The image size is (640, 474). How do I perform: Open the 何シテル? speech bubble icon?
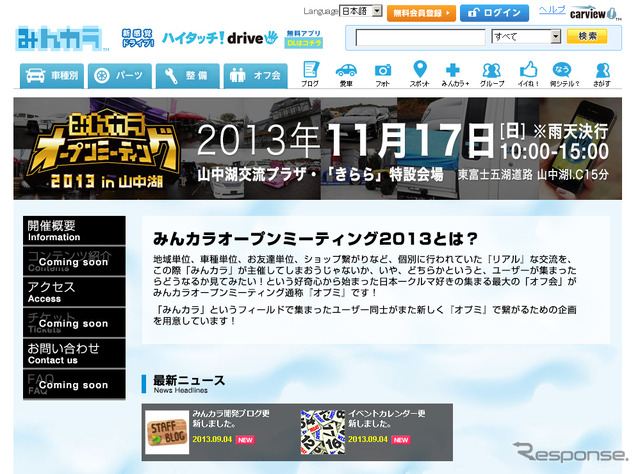564,74
